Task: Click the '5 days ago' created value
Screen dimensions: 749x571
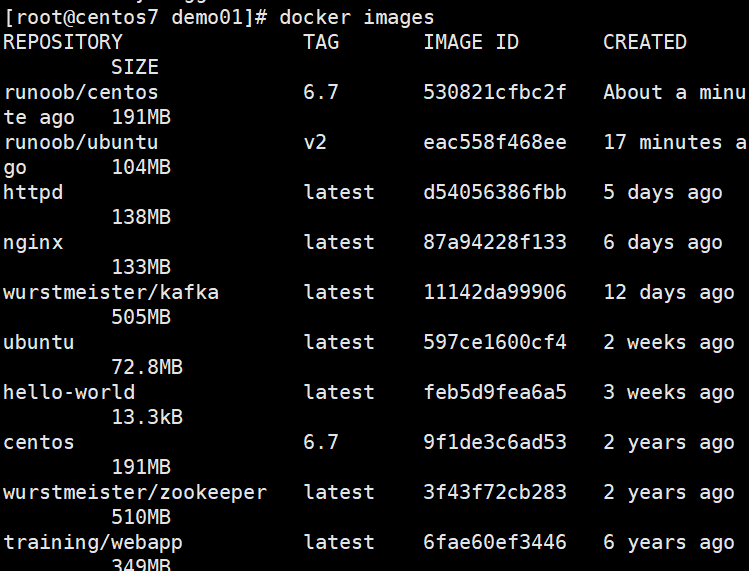Action: click(x=663, y=193)
